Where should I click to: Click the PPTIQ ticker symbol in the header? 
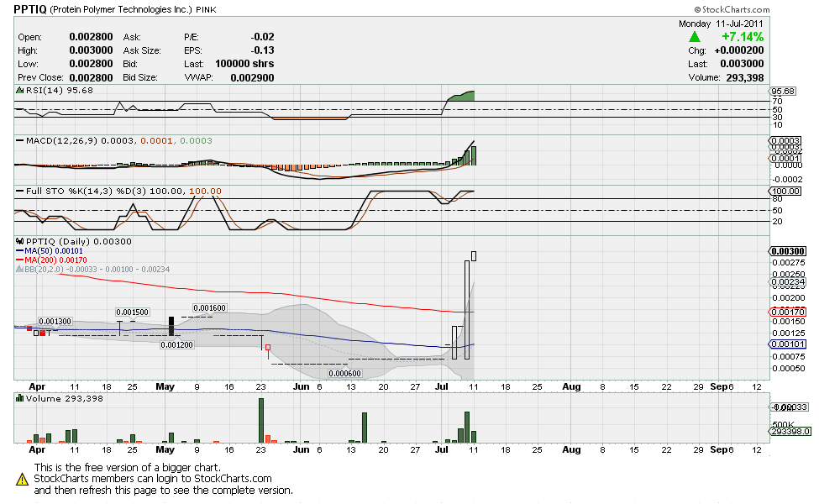[29, 9]
